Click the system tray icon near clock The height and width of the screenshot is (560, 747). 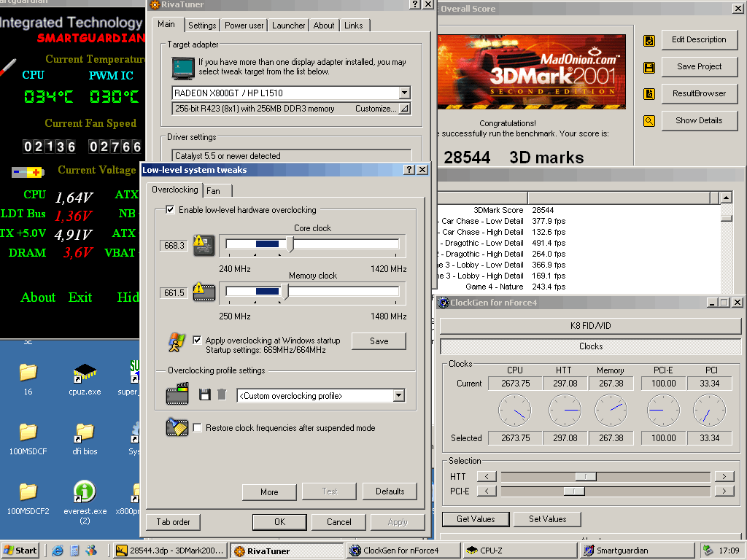tap(708, 551)
